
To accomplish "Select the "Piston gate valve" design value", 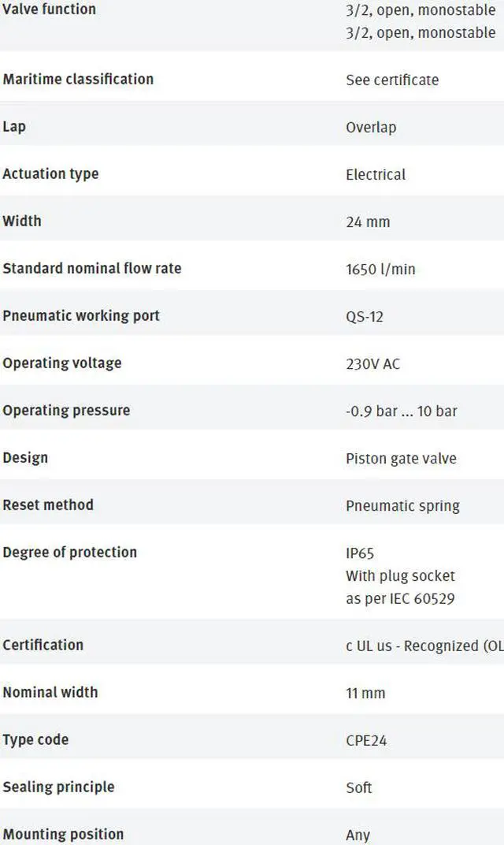I will click(401, 458).
